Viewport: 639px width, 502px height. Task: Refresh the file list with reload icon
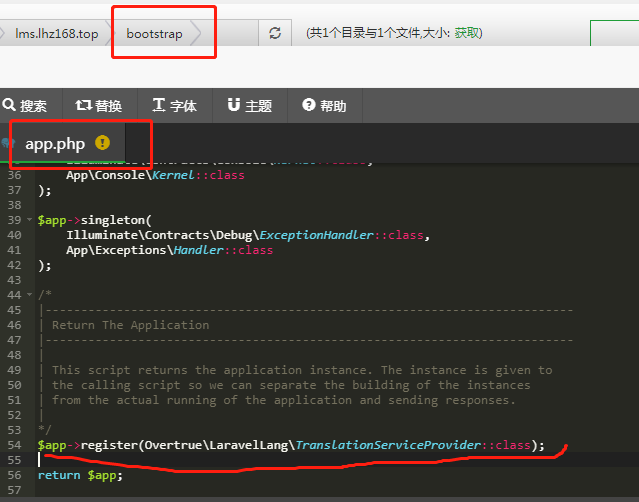[x=275, y=33]
